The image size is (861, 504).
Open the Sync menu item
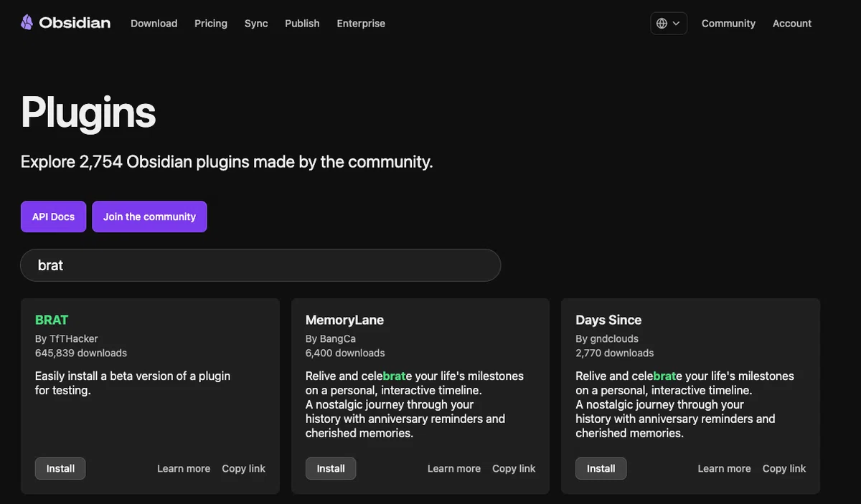(256, 23)
